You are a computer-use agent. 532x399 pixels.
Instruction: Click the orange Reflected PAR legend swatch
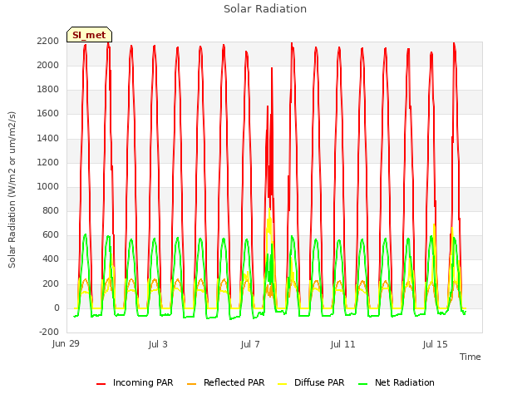[192, 384]
